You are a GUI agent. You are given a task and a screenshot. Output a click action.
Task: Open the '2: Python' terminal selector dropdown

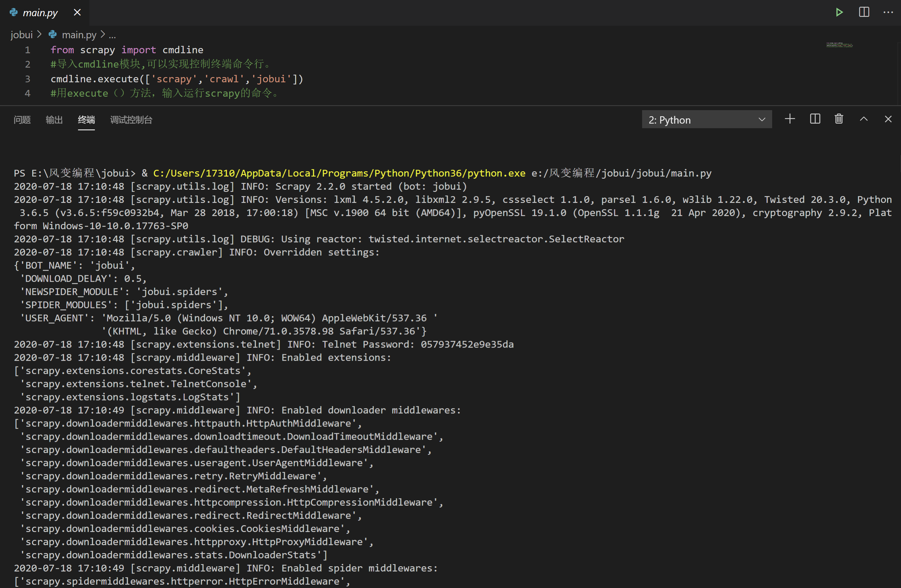[706, 120]
